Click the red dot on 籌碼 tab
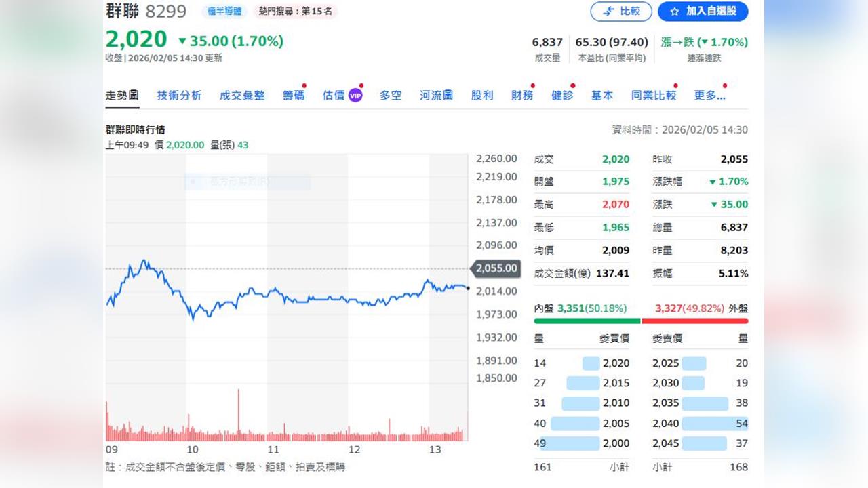Image resolution: width=868 pixels, height=488 pixels. tap(305, 87)
